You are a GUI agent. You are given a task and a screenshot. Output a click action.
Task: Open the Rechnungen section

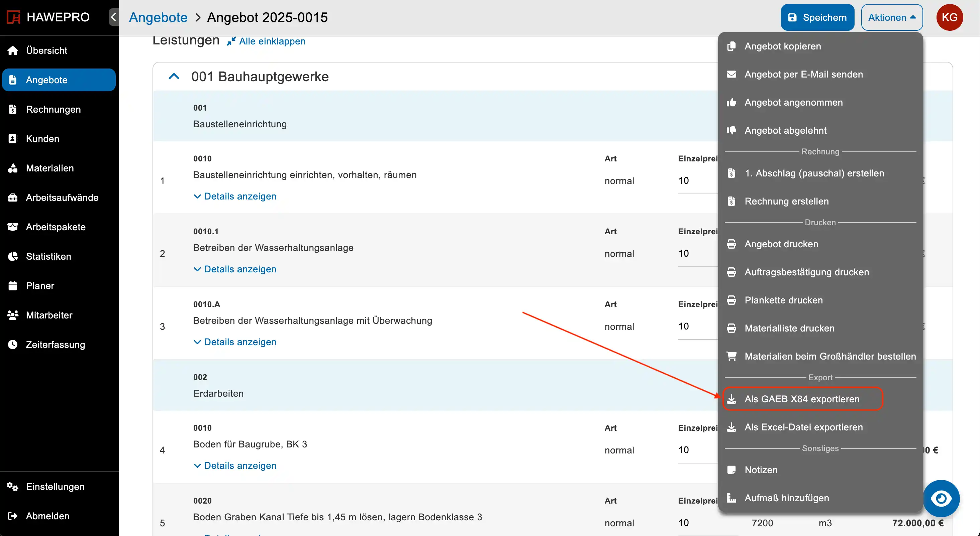coord(59,110)
